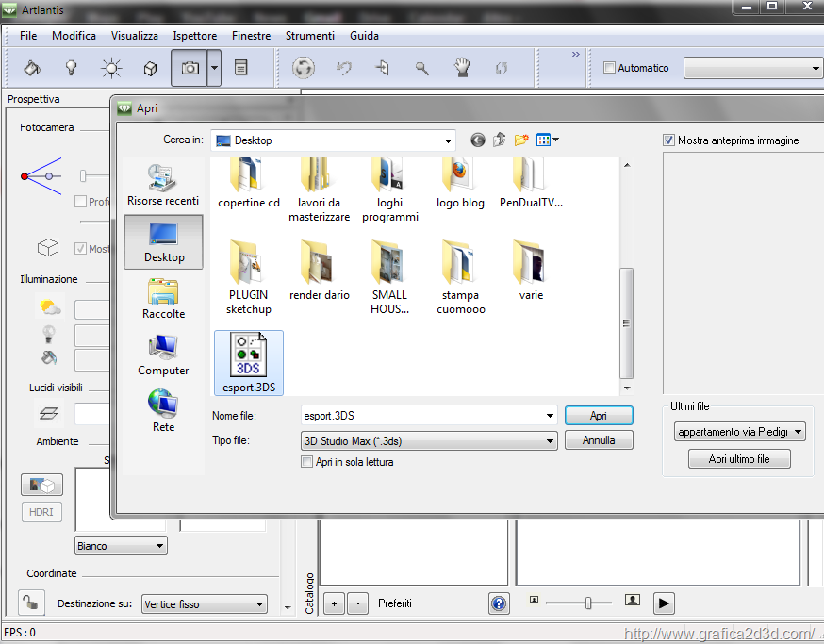
Task: Click the magnifier zoom tool
Action: (422, 68)
